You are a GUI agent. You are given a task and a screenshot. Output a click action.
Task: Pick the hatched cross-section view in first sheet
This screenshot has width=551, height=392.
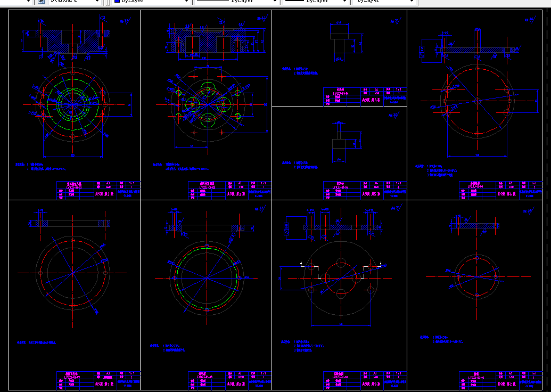pyautogui.click(x=73, y=42)
